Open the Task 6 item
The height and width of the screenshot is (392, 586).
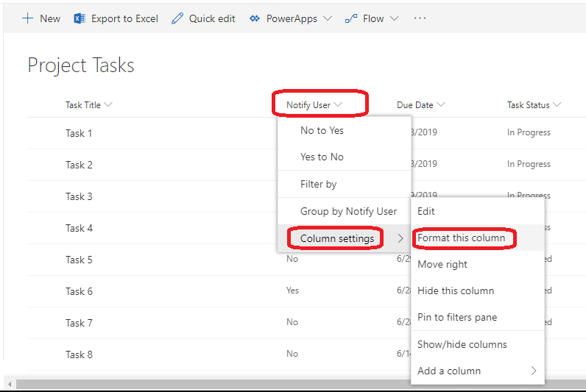79,291
